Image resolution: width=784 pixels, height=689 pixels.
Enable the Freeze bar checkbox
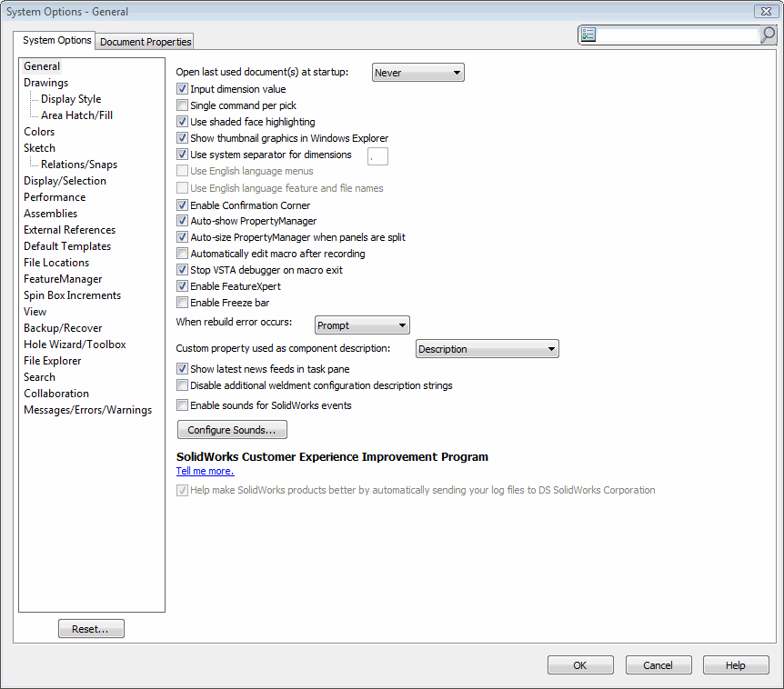(x=182, y=303)
